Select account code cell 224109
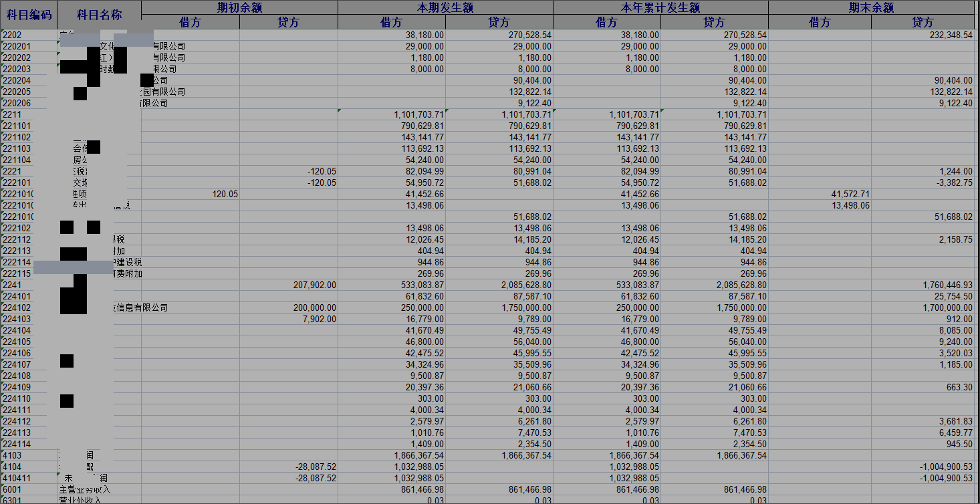Viewport: 980px width, 504px height. coord(29,387)
